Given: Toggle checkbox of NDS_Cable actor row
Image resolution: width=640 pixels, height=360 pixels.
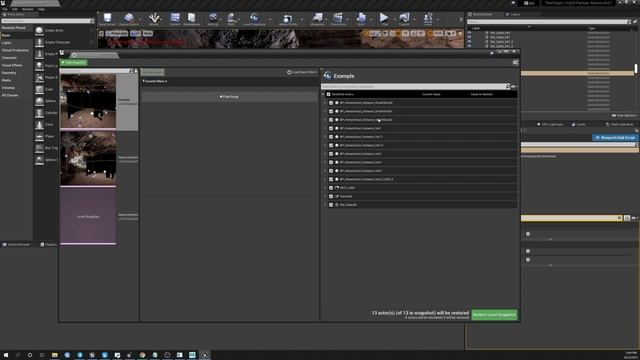Looking at the screenshot, I should coord(331,188).
